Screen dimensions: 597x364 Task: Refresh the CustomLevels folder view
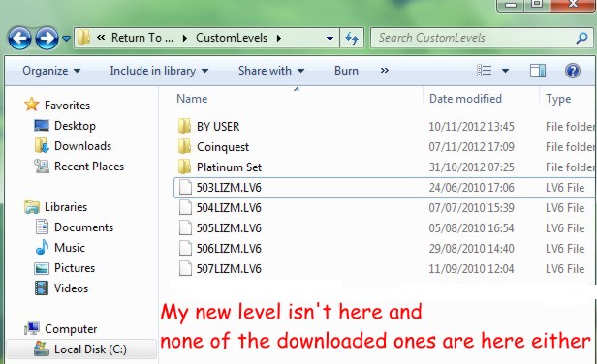[x=352, y=38]
